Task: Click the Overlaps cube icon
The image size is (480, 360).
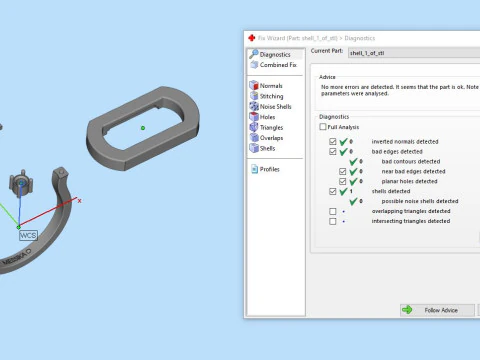Action: [254, 137]
